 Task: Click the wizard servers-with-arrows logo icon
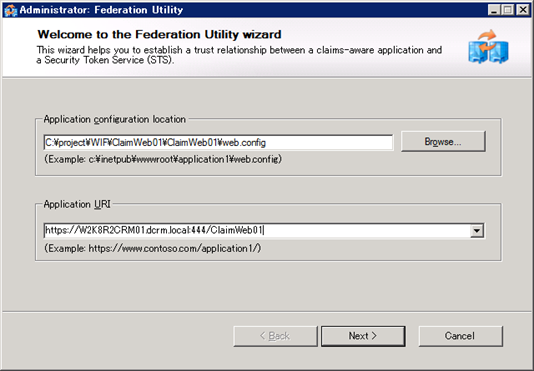[x=488, y=47]
